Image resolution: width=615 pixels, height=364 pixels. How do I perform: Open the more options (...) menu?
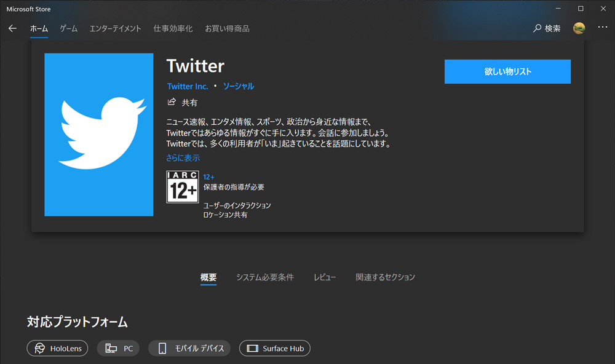(x=603, y=28)
